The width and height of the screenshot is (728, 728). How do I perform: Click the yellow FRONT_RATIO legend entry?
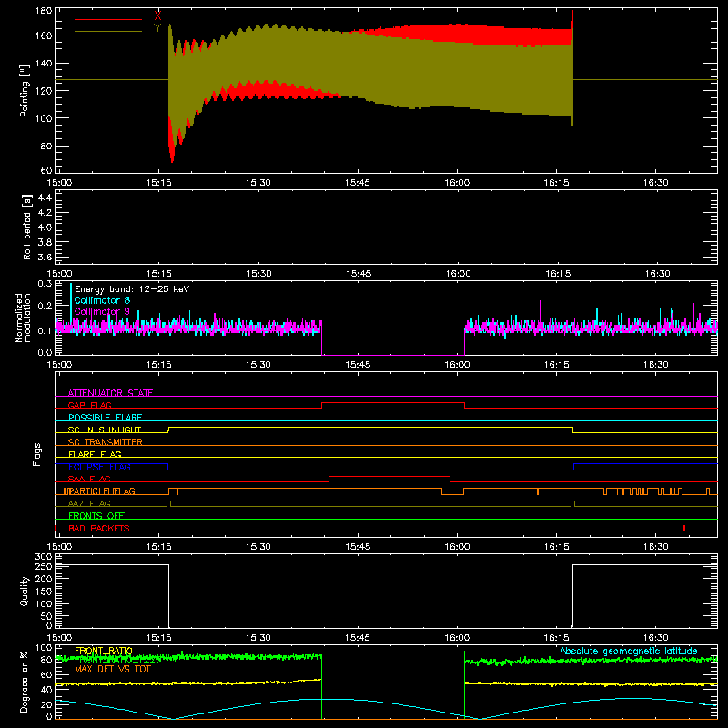point(104,651)
